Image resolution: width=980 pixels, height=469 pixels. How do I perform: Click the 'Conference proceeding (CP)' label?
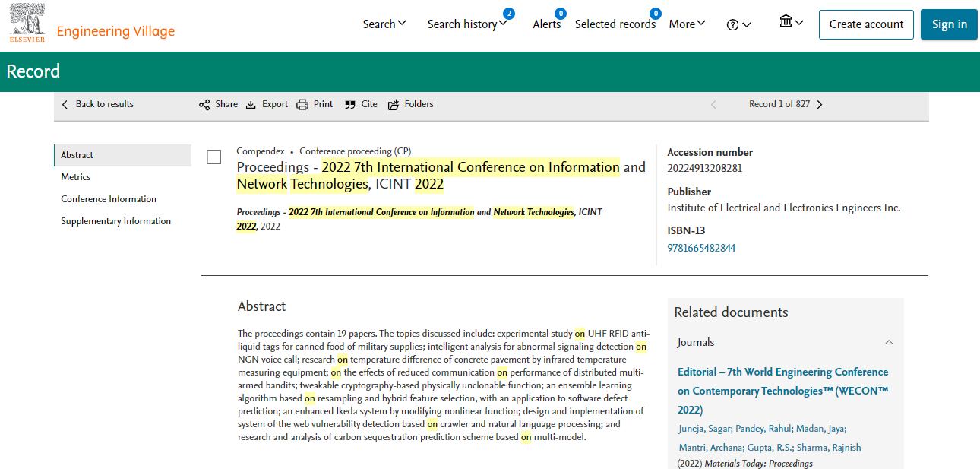pyautogui.click(x=355, y=151)
